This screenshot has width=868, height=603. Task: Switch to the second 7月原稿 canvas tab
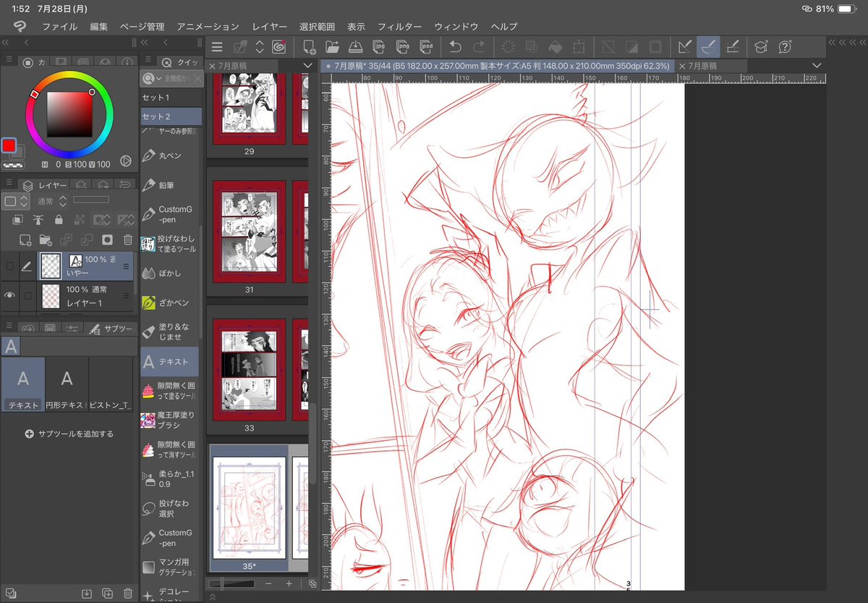[x=713, y=65]
